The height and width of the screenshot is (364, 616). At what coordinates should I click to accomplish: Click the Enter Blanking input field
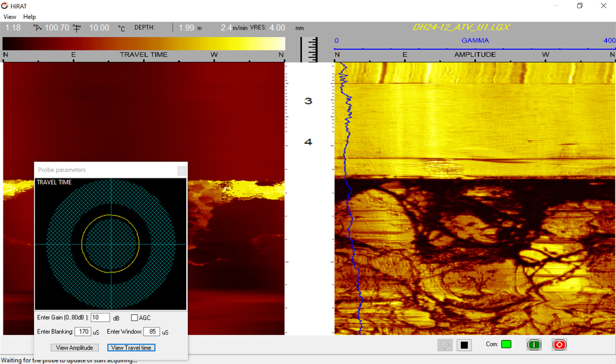83,332
